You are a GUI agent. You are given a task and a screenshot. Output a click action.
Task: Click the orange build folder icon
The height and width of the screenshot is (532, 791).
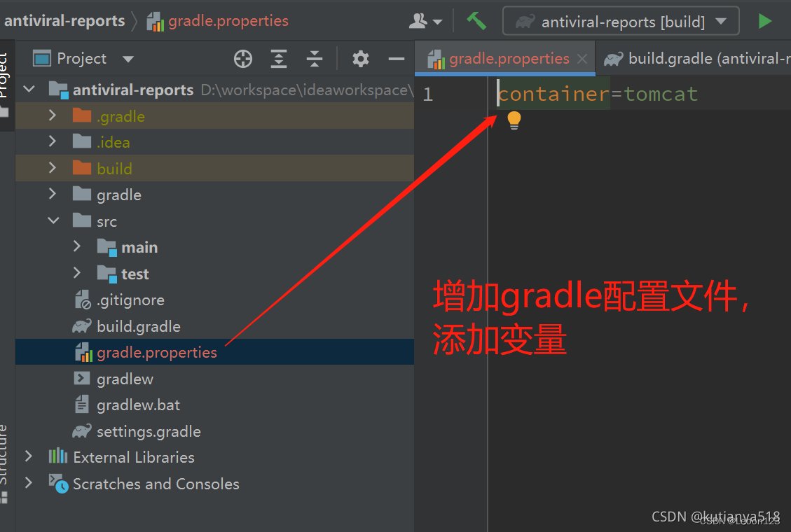pyautogui.click(x=82, y=168)
